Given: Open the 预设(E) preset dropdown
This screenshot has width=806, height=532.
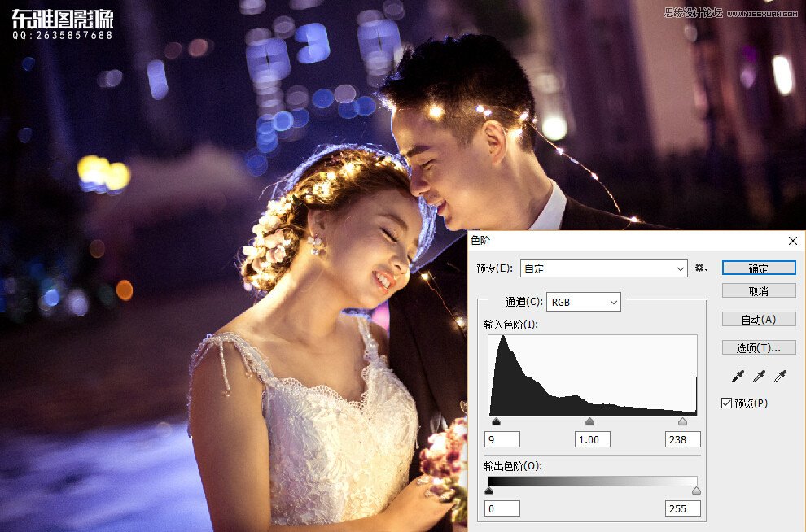Looking at the screenshot, I should [x=603, y=268].
